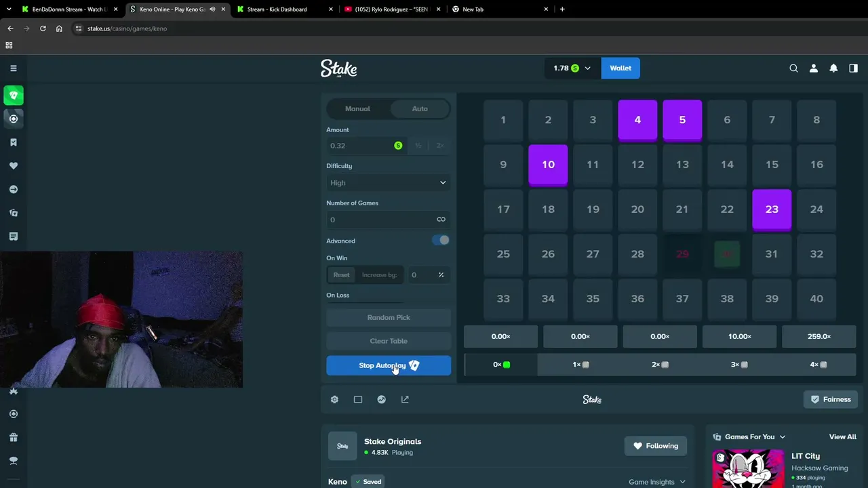Click the Random Pick button
This screenshot has height=488, width=868.
(389, 317)
